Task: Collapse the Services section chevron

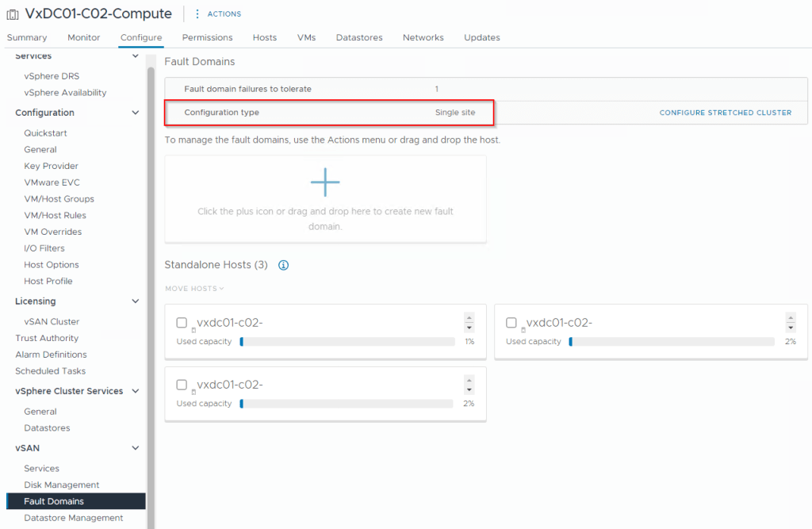Action: click(x=135, y=56)
